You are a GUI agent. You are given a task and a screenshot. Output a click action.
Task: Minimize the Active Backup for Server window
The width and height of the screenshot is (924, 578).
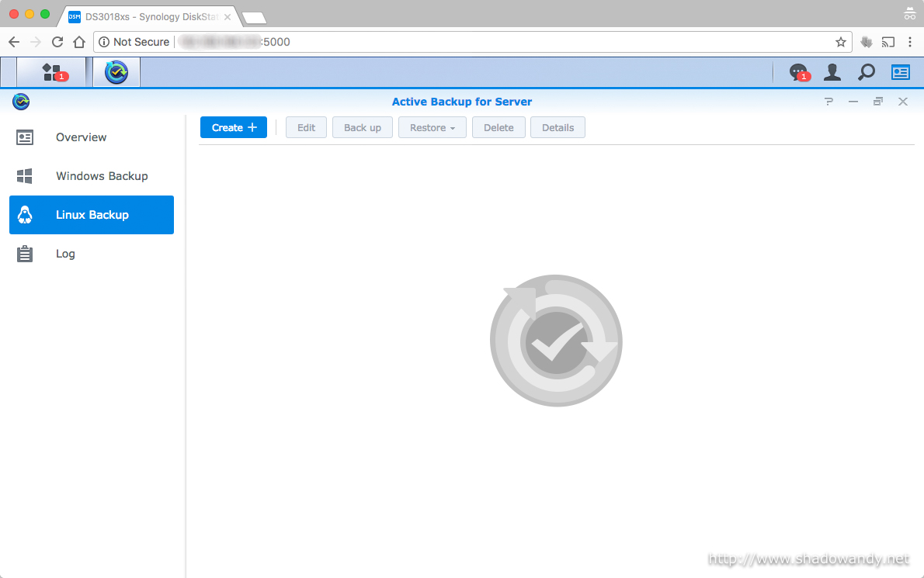(853, 102)
